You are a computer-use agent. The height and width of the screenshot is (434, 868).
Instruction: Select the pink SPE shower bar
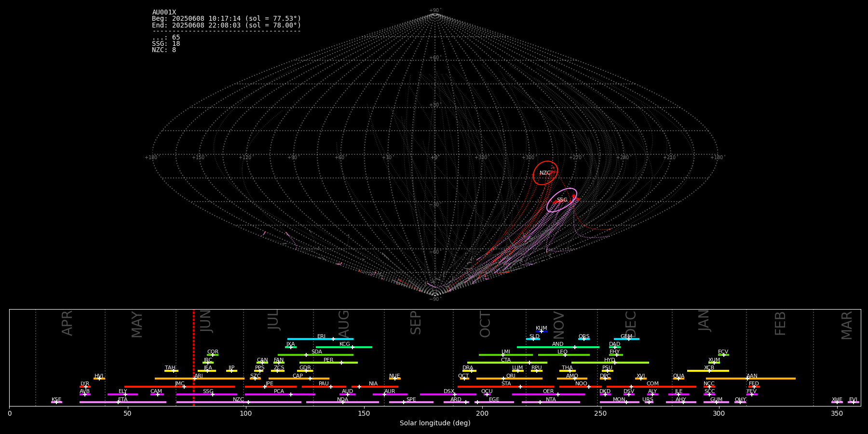pos(411,402)
